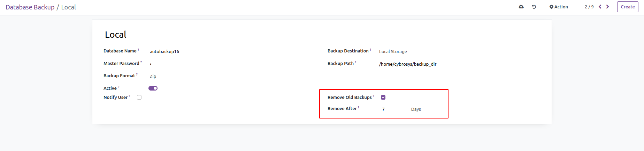Click the discard changes undo icon
The height and width of the screenshot is (151, 644).
coord(534,7)
